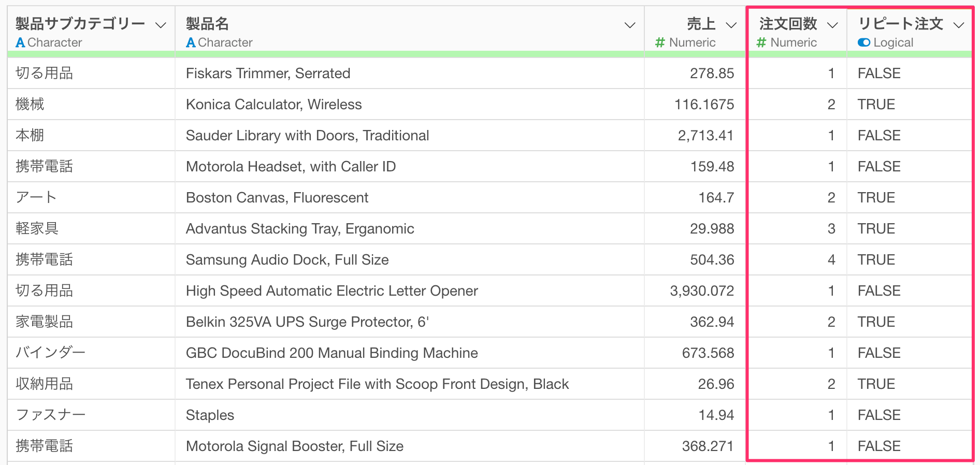This screenshot has height=465, width=980.
Task: Click the 収納用品 subcategory cell
Action: tap(91, 384)
